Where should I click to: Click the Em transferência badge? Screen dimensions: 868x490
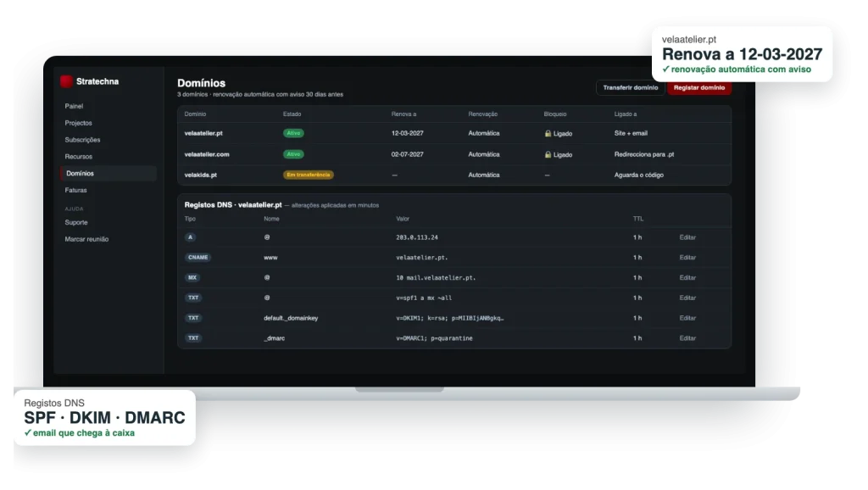(309, 175)
